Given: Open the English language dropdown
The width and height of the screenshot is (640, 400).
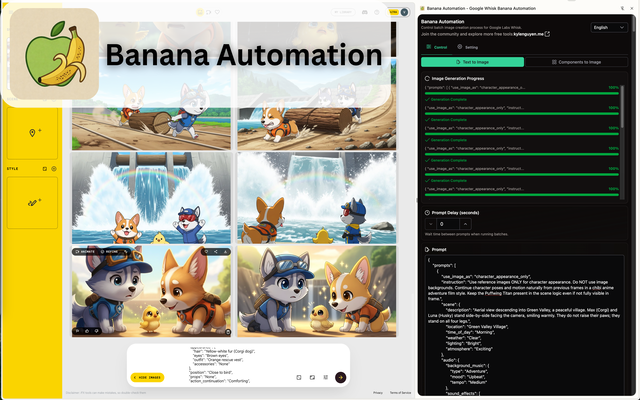Looking at the screenshot, I should coord(609,27).
